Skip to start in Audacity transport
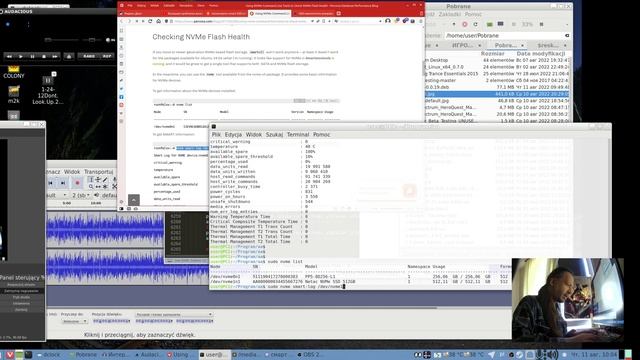640x360 pixels. 51,183
